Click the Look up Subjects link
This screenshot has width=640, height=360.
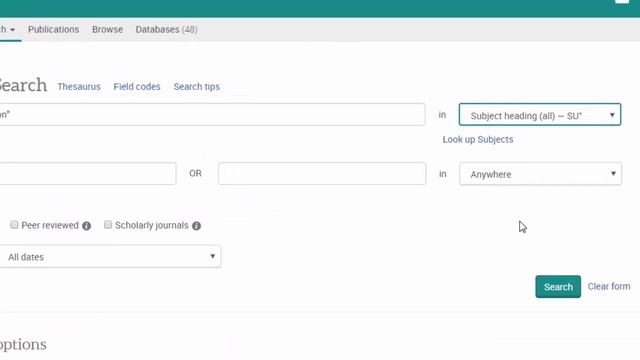478,140
